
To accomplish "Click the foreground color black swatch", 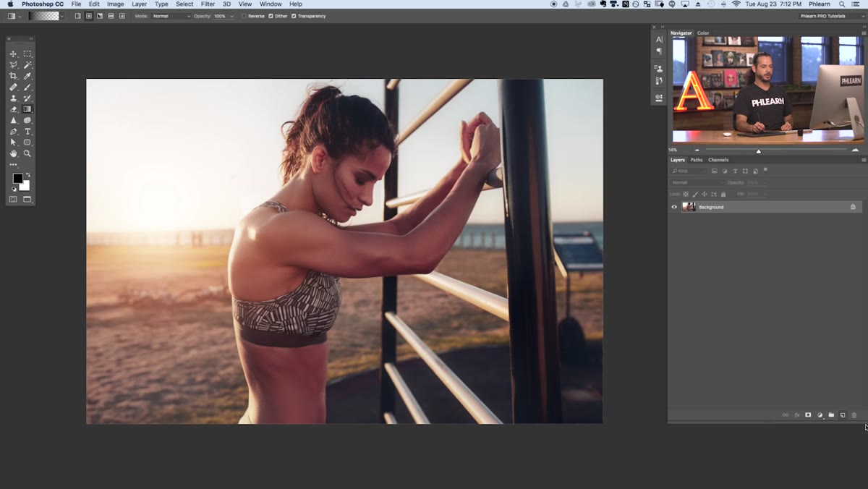I will click(17, 178).
